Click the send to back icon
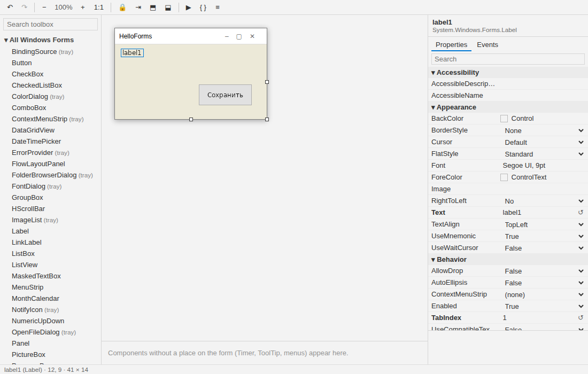Image resolution: width=588 pixels, height=374 pixels. click(x=168, y=7)
